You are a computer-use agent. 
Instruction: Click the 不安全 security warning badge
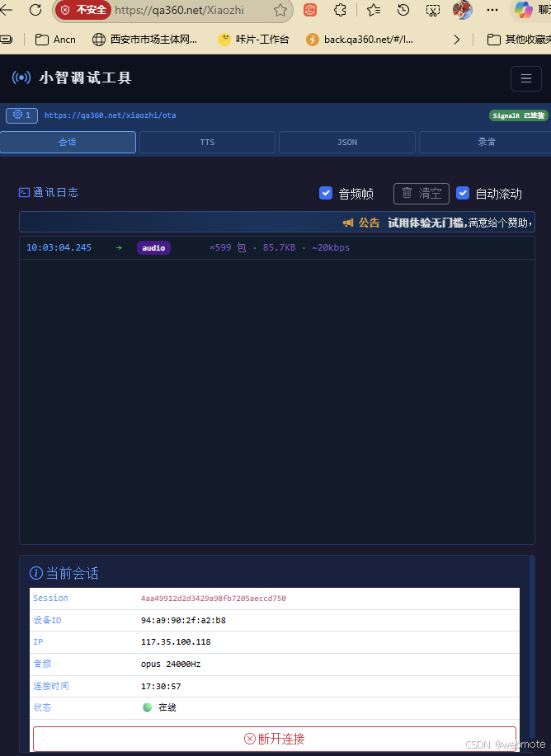pyautogui.click(x=83, y=10)
